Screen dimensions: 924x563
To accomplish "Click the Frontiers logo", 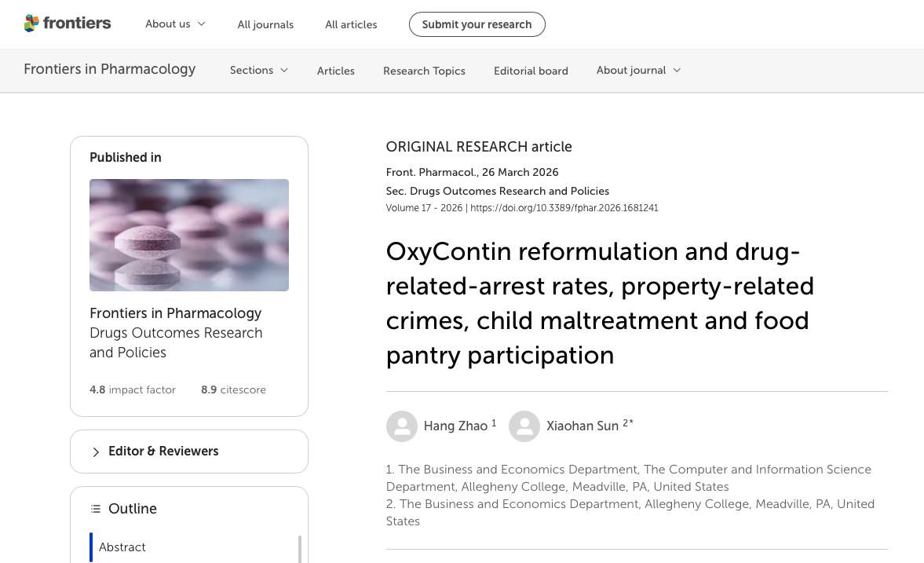I will pos(68,24).
